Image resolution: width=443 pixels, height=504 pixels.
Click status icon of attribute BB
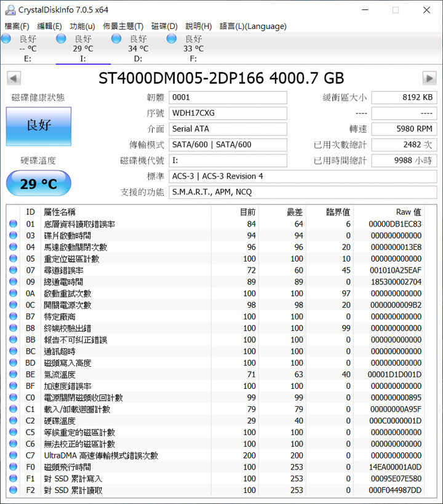point(13,339)
